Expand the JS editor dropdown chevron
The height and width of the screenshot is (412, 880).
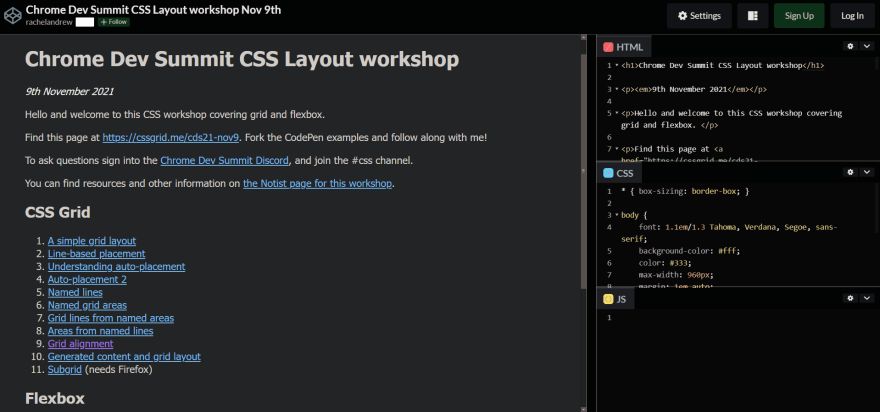(x=867, y=298)
